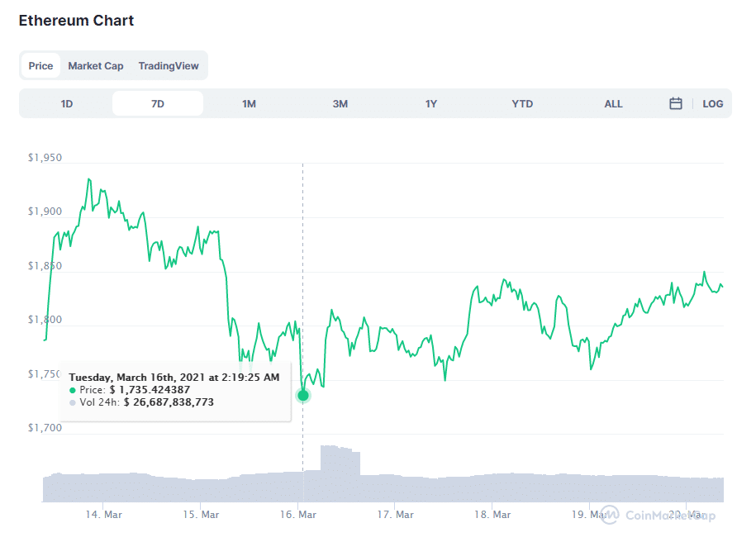Open the calendar date range picker
This screenshot has height=542, width=756.
pyautogui.click(x=676, y=103)
